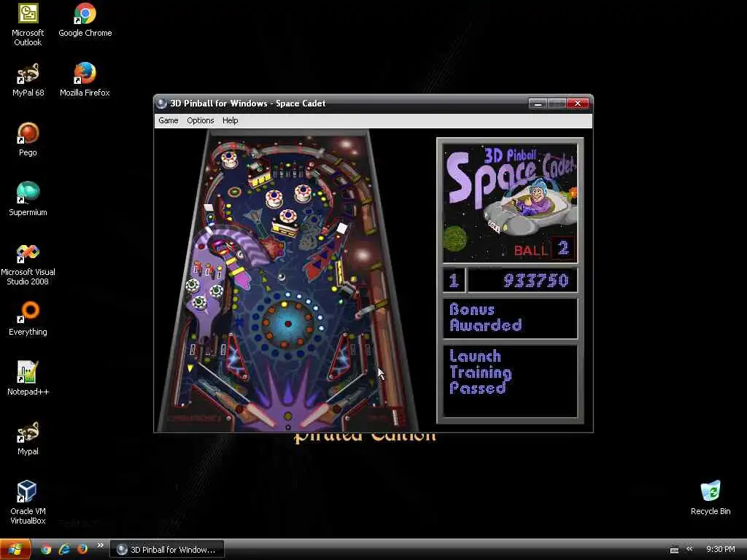Screen dimensions: 747x560
Task: Expand the quick launch overflow chevron
Action: [x=100, y=545]
